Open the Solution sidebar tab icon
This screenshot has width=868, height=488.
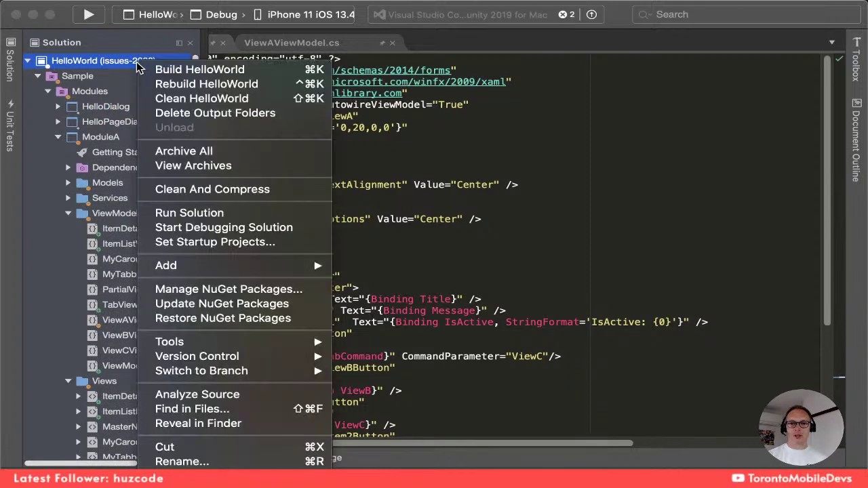[10, 42]
